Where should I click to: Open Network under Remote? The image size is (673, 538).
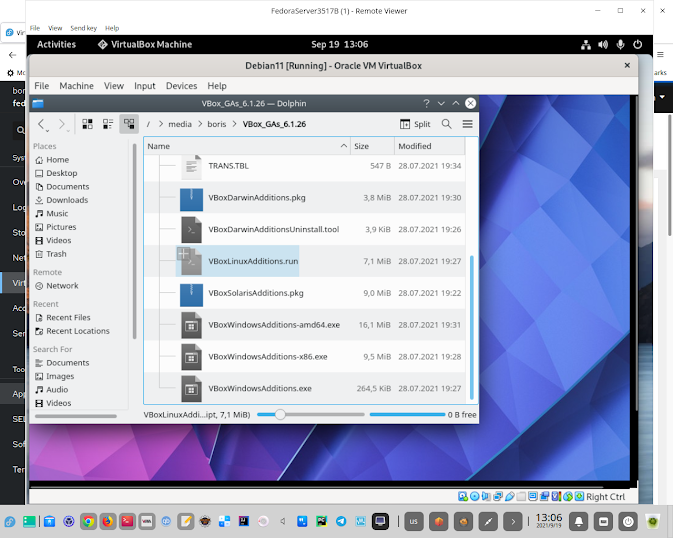[57, 286]
